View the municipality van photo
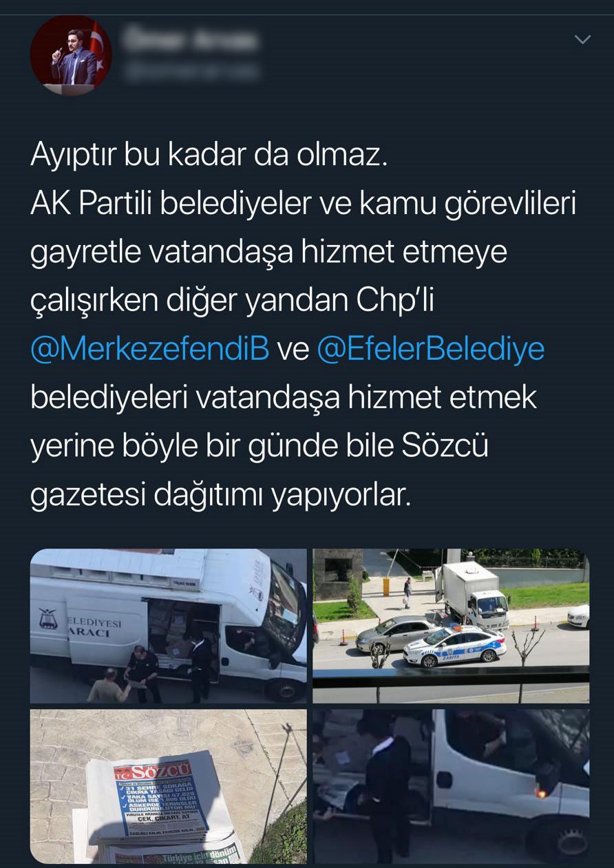This screenshot has height=868, width=614. pos(169,626)
